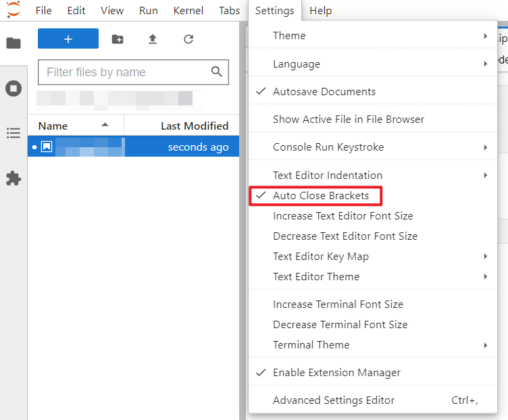This screenshot has height=420, width=508.
Task: Show the Table of Contents sidebar
Action: point(14,133)
